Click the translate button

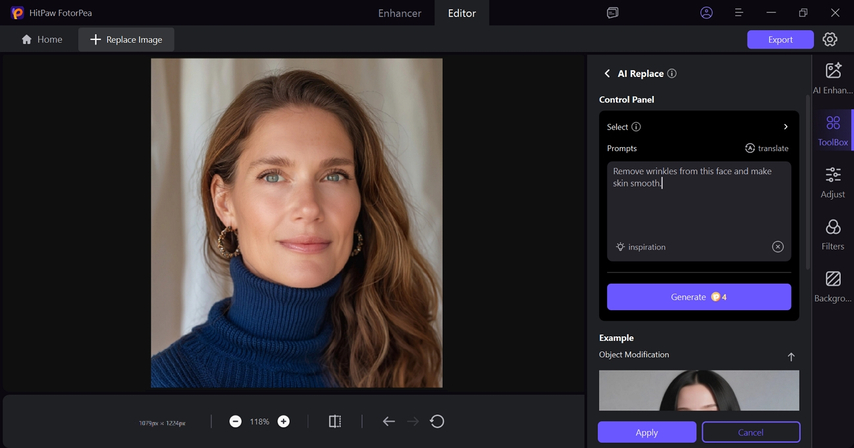(x=767, y=148)
